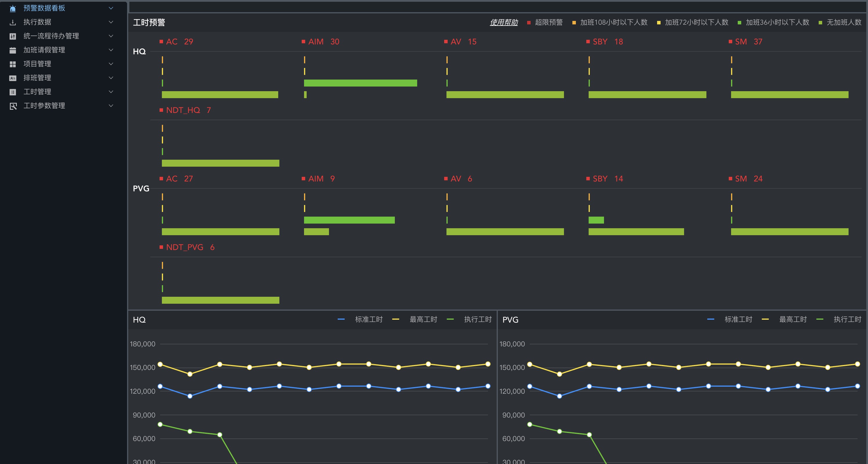Expand the 预警数据看板 chevron
This screenshot has height=464, width=868.
pyautogui.click(x=111, y=8)
